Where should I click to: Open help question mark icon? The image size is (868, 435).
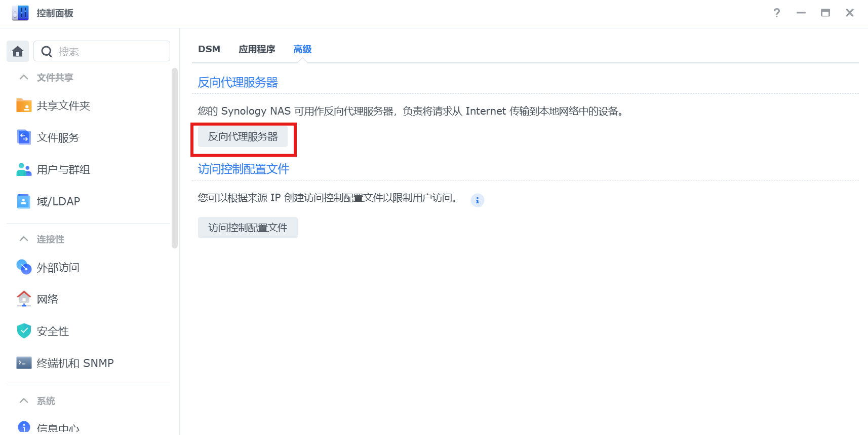click(777, 13)
